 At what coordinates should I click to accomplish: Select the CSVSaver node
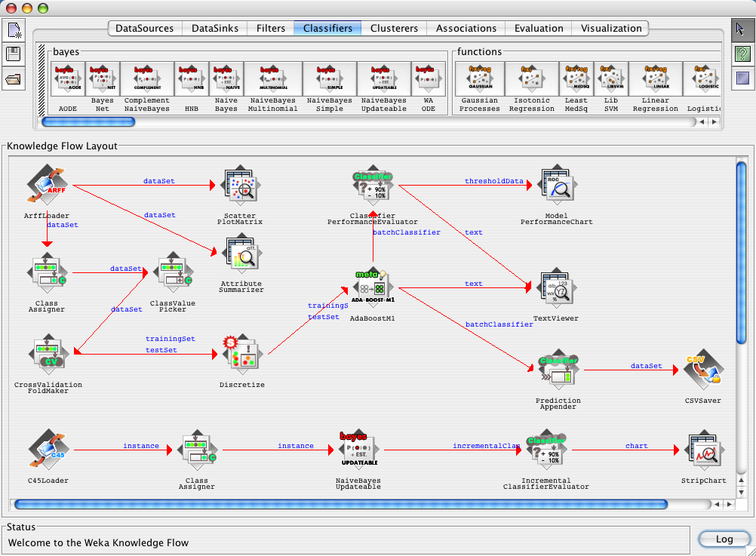703,370
